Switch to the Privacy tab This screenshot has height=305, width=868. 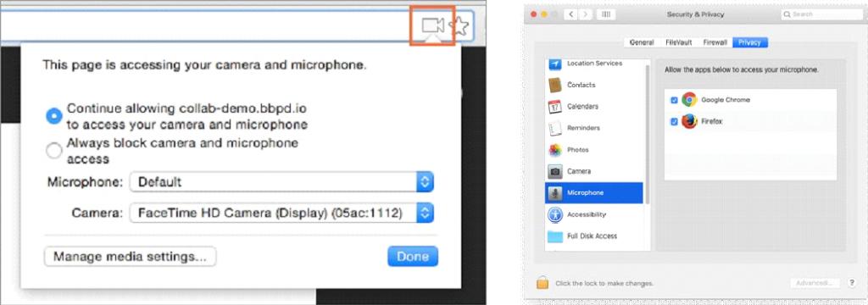pos(749,42)
